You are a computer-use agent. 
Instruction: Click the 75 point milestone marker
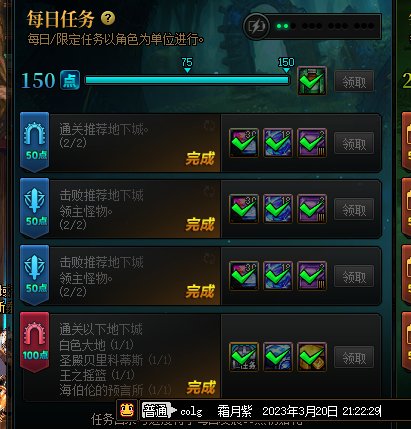(x=187, y=65)
